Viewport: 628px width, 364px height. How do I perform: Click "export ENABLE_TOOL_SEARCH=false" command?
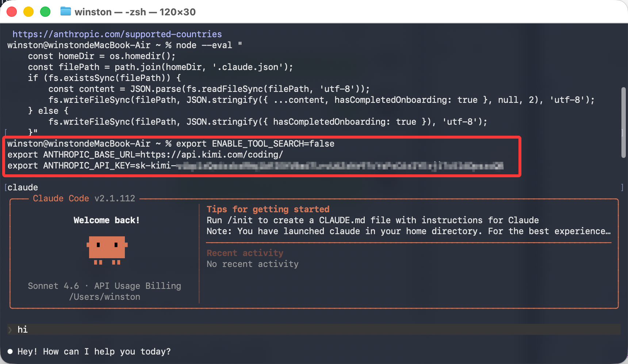coord(255,144)
